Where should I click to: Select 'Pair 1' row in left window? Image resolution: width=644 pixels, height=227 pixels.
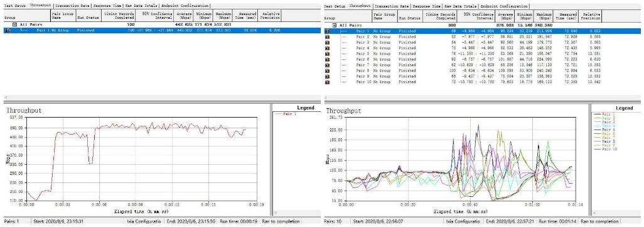coord(161,30)
